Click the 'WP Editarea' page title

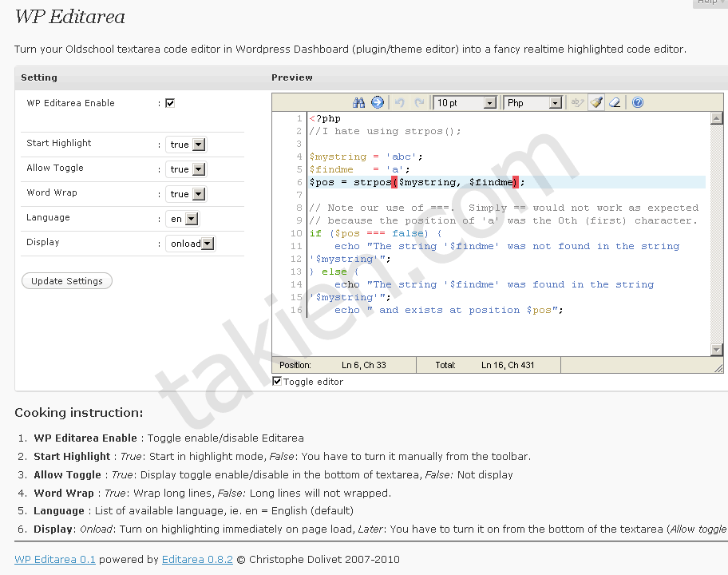click(69, 17)
